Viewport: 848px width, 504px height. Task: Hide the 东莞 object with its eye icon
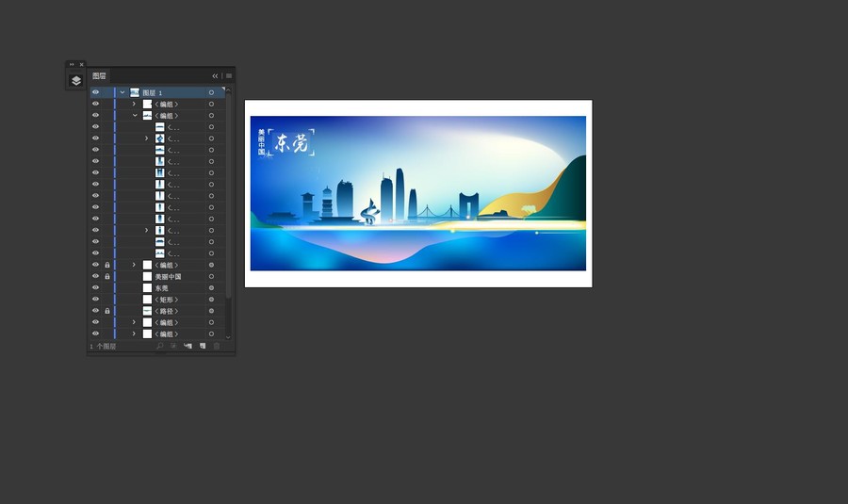96,287
